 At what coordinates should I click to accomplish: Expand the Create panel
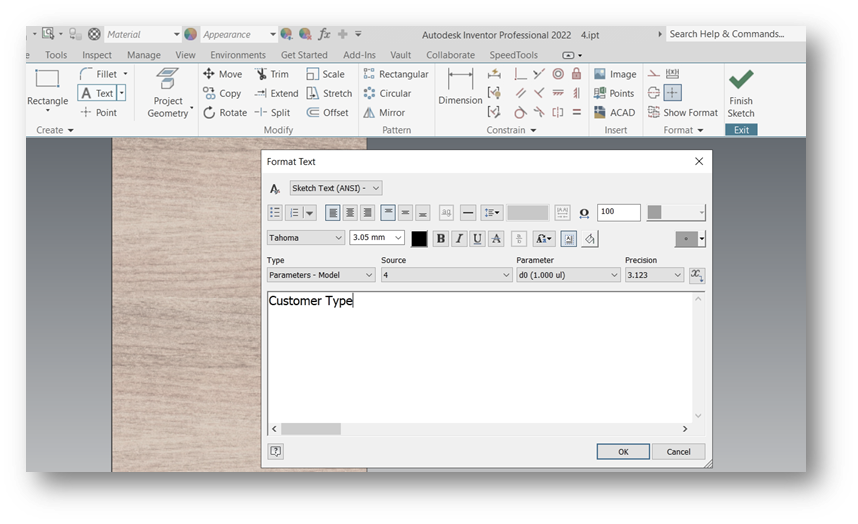[55, 130]
